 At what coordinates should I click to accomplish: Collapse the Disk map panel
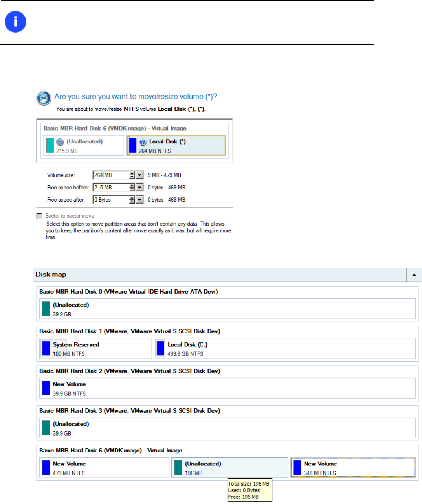coord(414,275)
